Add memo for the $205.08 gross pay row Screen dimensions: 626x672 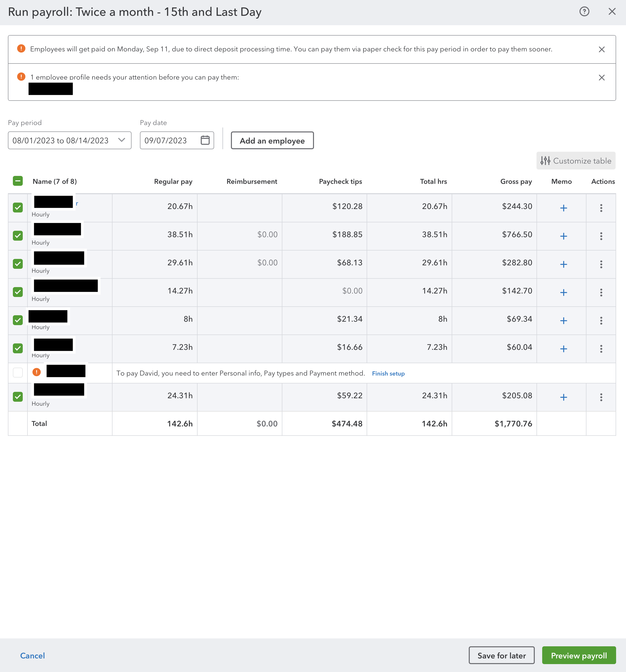(x=563, y=397)
